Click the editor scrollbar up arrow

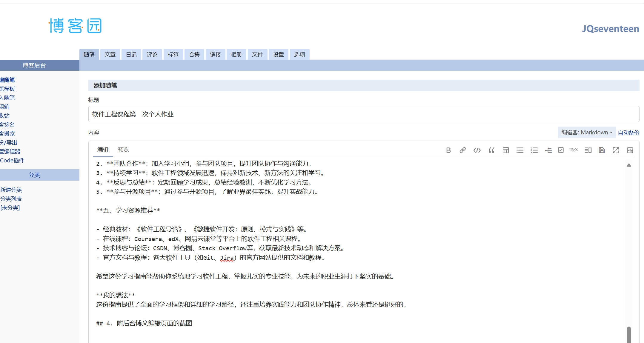coord(629,165)
